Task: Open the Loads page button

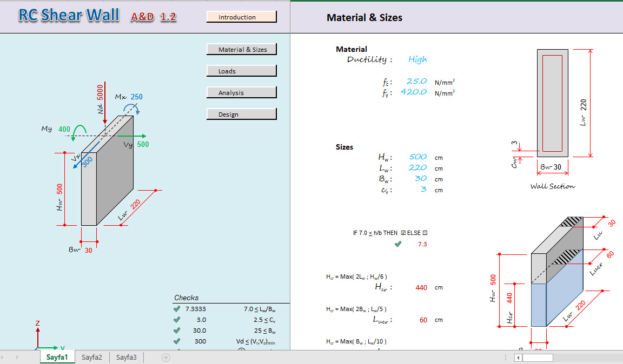Action: point(241,71)
